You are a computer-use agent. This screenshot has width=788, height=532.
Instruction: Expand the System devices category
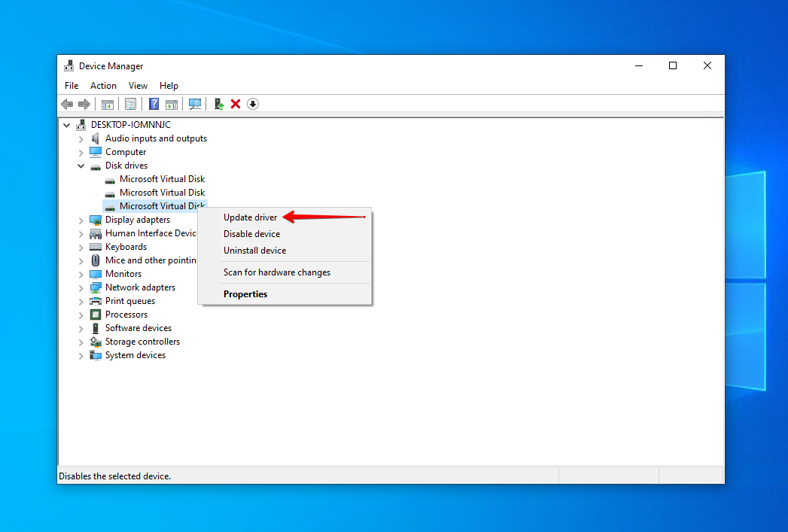click(x=81, y=356)
